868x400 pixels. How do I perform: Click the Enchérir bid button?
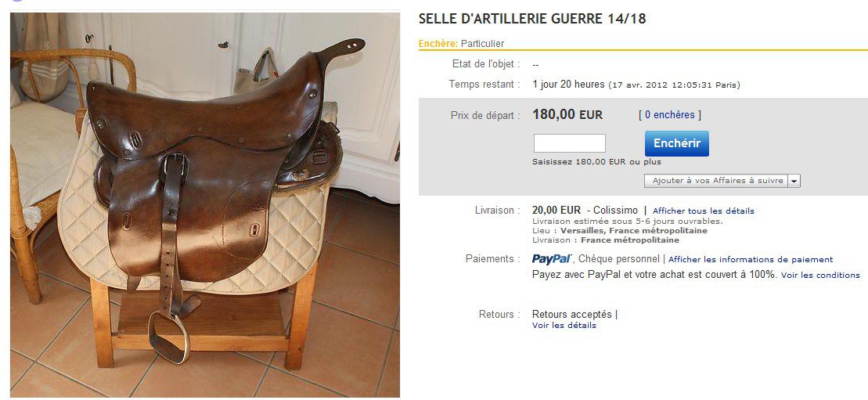pyautogui.click(x=676, y=143)
